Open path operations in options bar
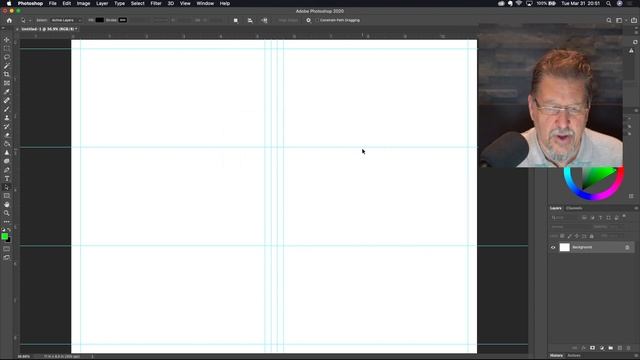 [x=236, y=20]
